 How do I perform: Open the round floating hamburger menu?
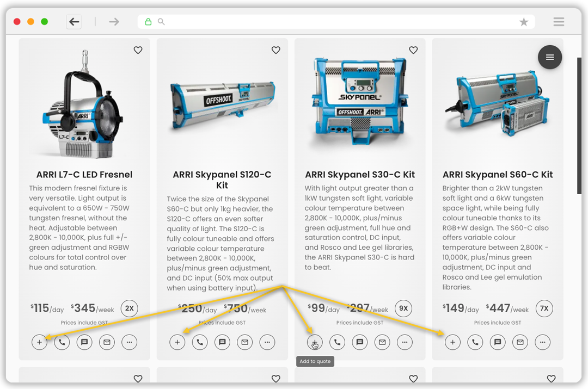click(550, 57)
